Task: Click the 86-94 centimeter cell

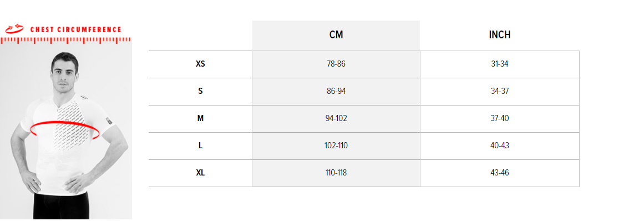Action: pos(336,91)
